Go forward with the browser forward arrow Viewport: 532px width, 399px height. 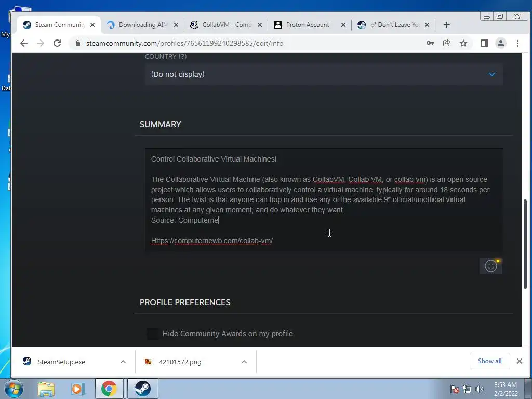(41, 43)
